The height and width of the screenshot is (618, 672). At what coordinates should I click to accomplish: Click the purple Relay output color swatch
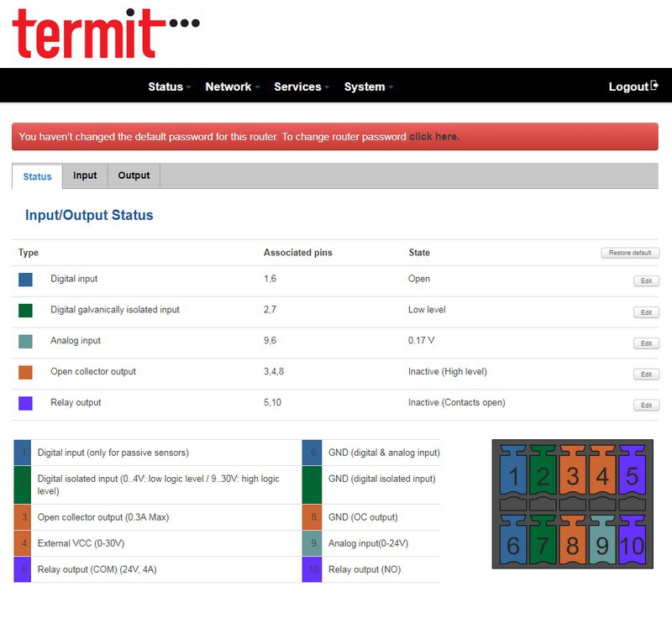[x=25, y=404]
